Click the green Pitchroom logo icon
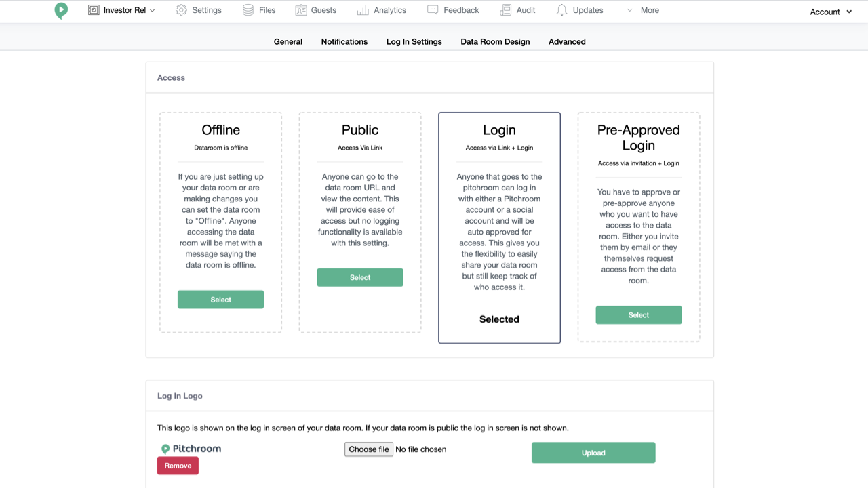Image resolution: width=868 pixels, height=488 pixels. click(x=61, y=11)
